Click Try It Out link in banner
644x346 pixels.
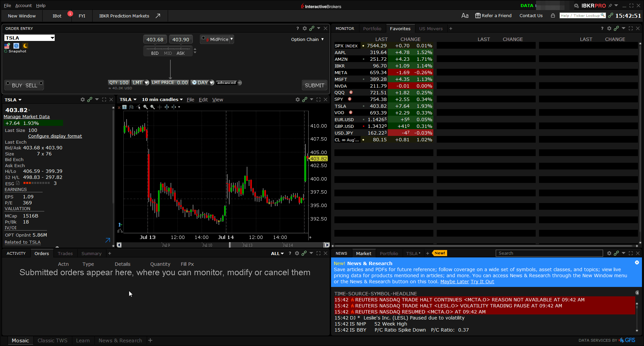[482, 282]
